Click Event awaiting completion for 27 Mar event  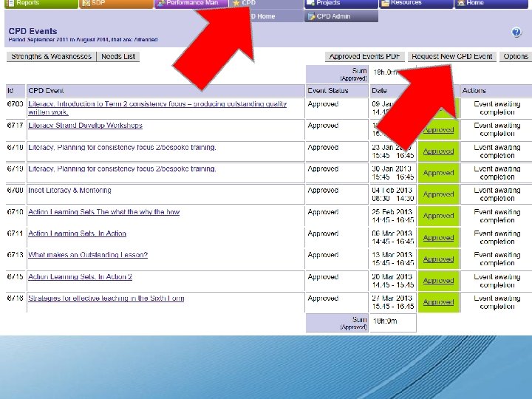coord(497,302)
